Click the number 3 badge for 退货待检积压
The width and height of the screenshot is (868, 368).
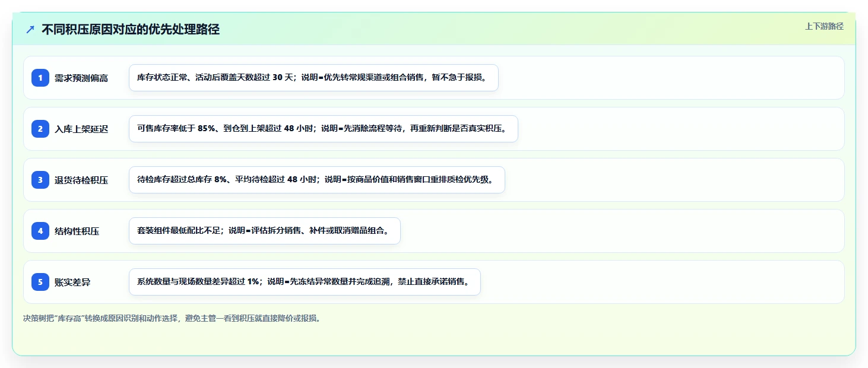[x=40, y=180]
